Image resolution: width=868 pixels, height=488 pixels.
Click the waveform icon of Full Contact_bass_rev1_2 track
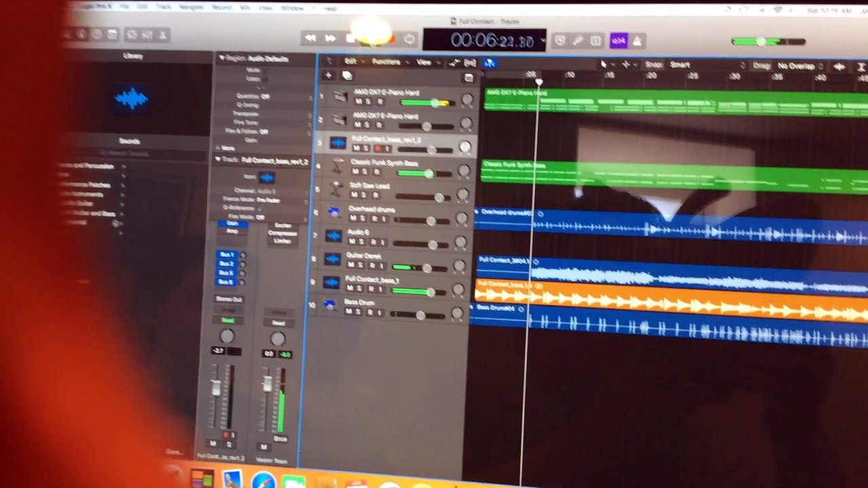(x=338, y=143)
